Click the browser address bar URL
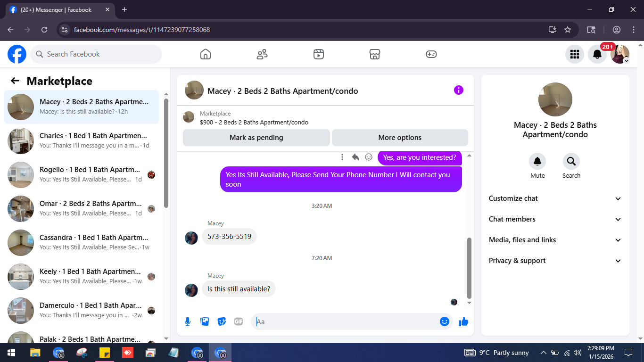Viewport: 644px width, 362px height. [x=142, y=30]
